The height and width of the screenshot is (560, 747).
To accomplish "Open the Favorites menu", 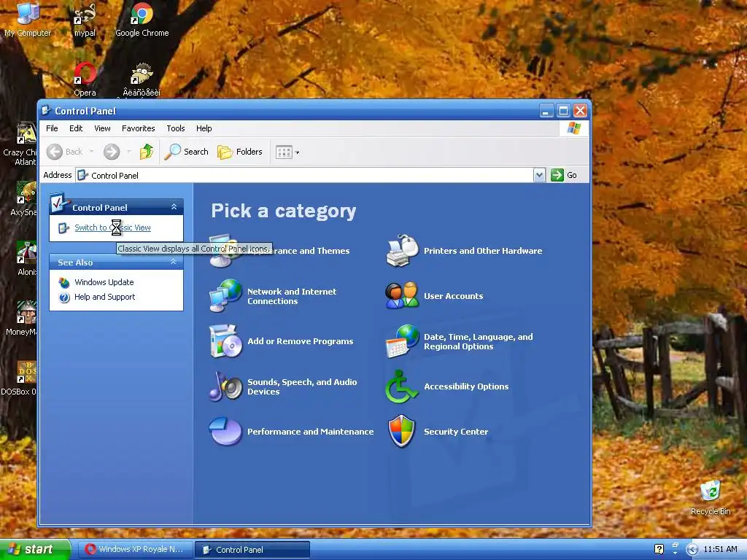I will point(138,128).
